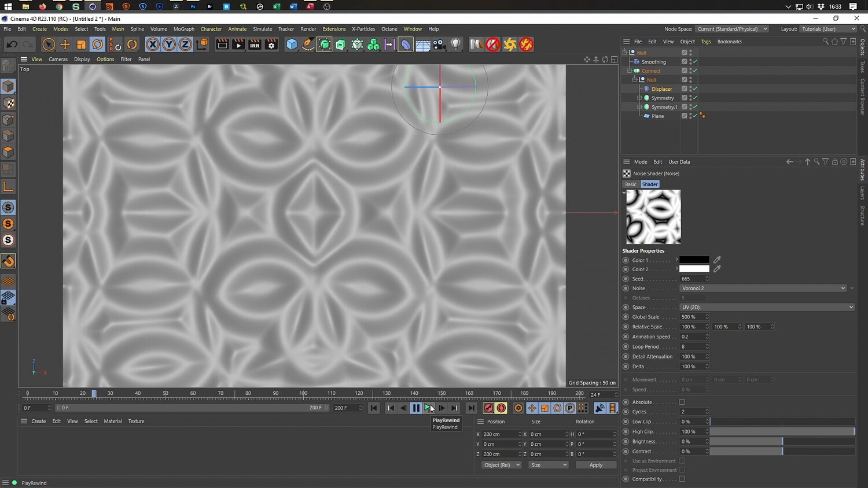
Task: Click the Seed input field
Action: [693, 279]
